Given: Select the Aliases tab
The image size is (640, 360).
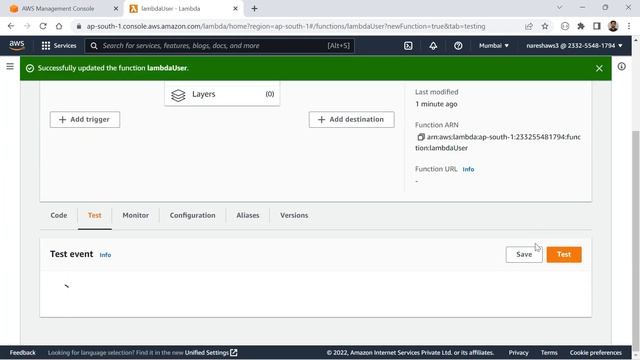Looking at the screenshot, I should 247,215.
